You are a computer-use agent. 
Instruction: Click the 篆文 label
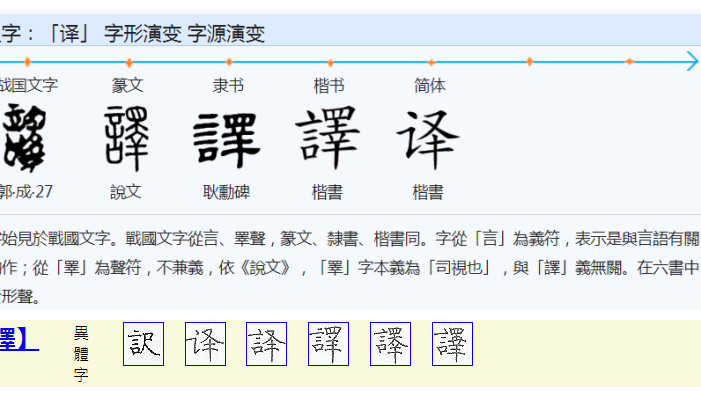coord(127,85)
